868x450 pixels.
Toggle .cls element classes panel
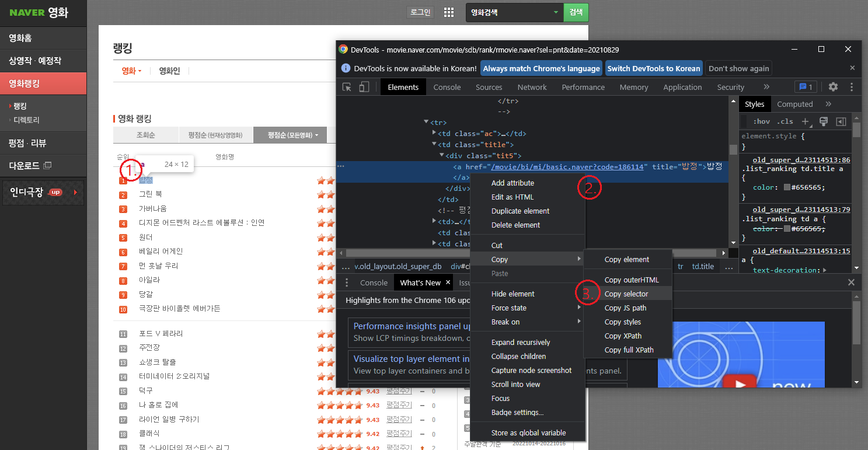(x=786, y=121)
